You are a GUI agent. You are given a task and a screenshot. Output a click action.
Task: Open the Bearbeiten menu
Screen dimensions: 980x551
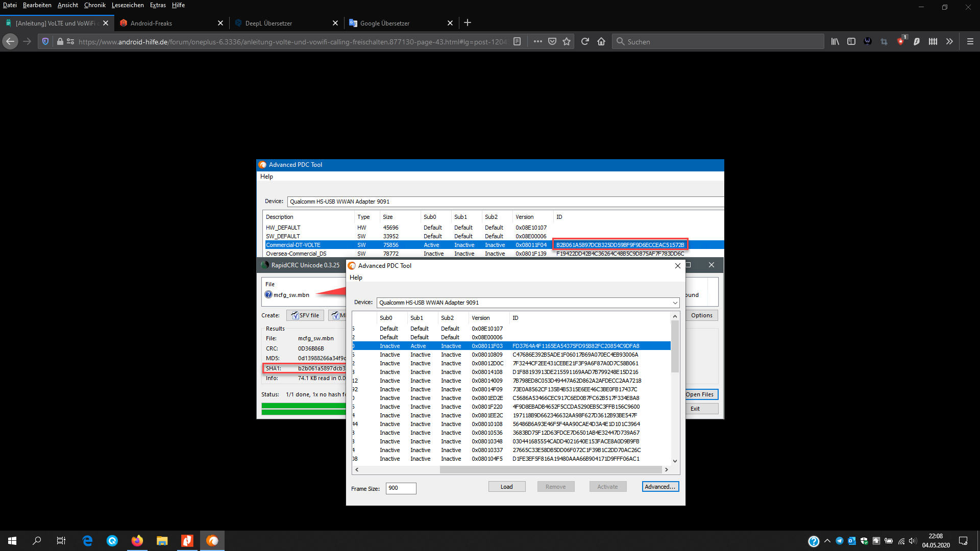tap(37, 5)
